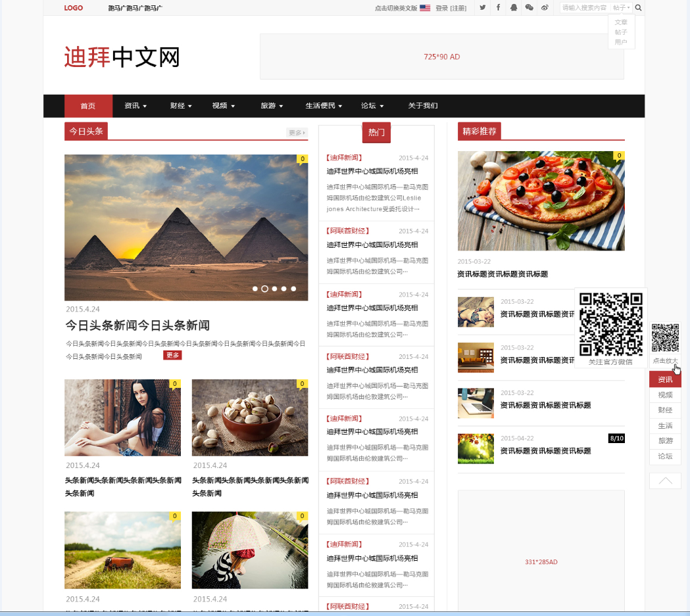Viewport: 690px width, 616px height.
Task: Click the search input field
Action: click(x=584, y=8)
